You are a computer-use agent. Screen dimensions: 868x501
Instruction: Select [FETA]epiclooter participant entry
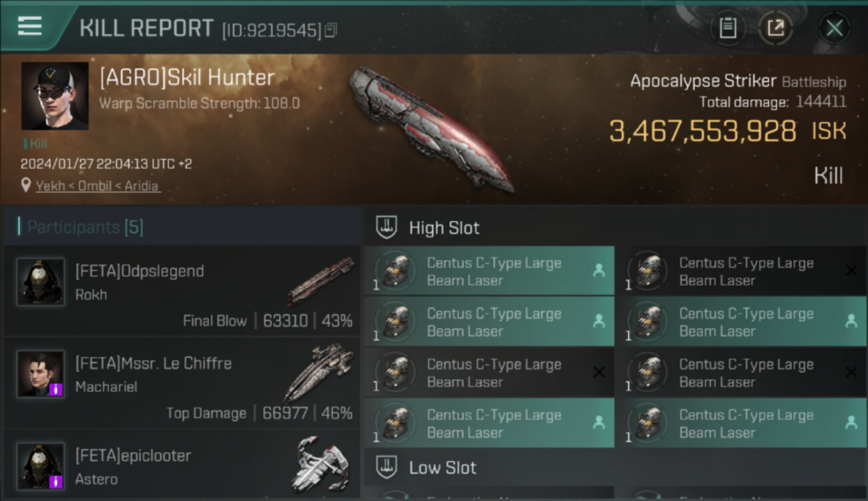[x=182, y=466]
